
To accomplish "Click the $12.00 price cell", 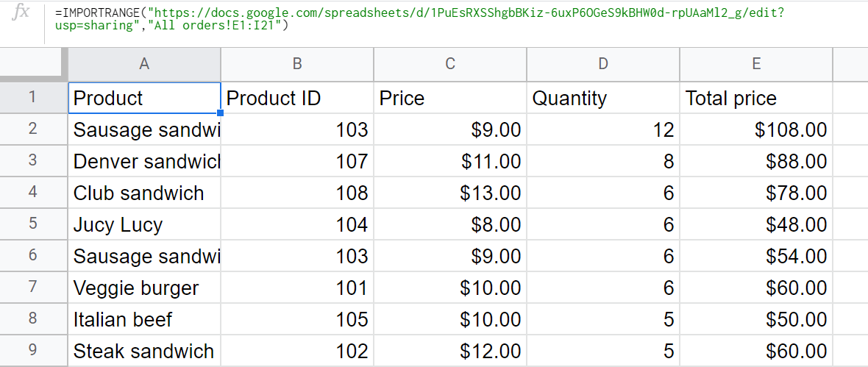I will pos(450,350).
